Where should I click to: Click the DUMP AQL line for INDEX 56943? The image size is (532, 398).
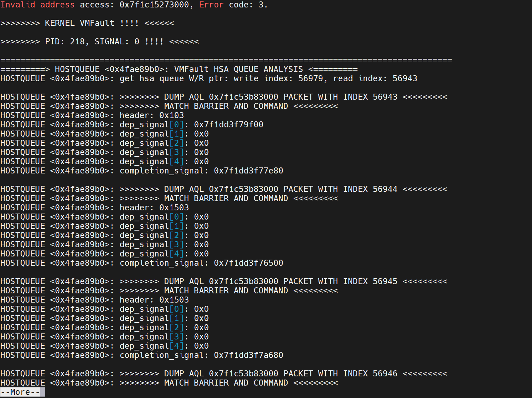point(224,97)
